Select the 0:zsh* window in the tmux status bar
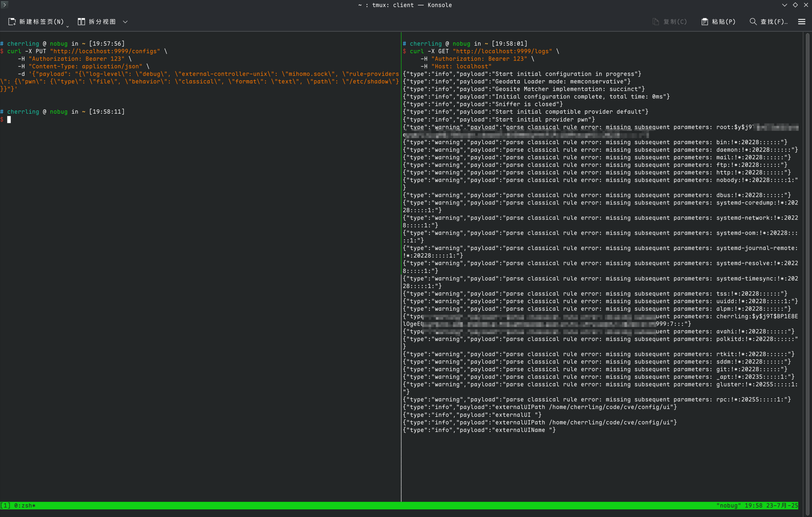The width and height of the screenshot is (812, 517). coord(25,505)
